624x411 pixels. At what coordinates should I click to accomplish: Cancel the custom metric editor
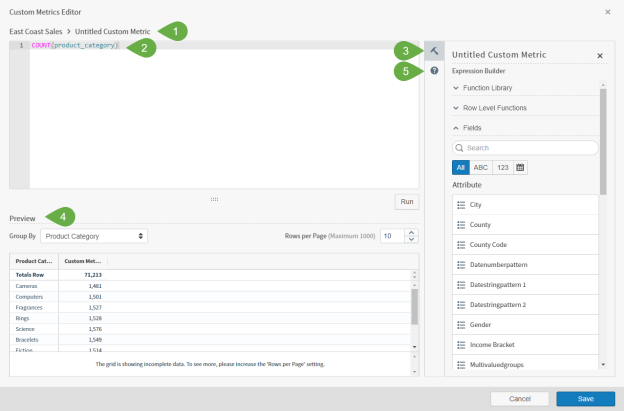coord(519,398)
